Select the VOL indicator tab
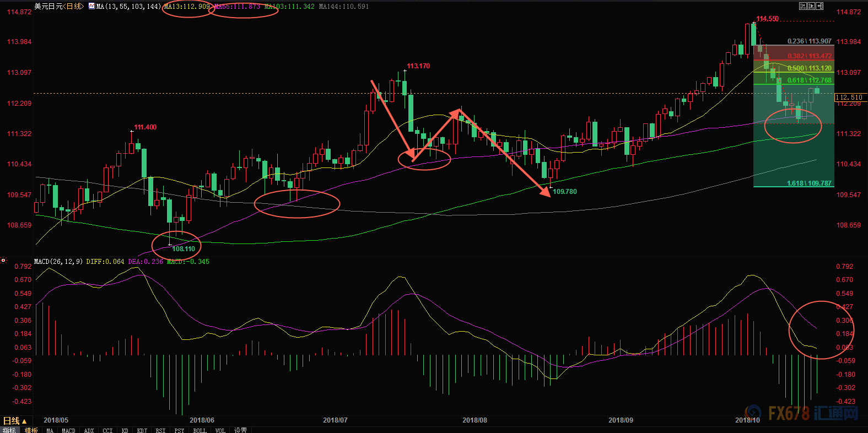Screen dimensions: 868x433 tap(220, 430)
